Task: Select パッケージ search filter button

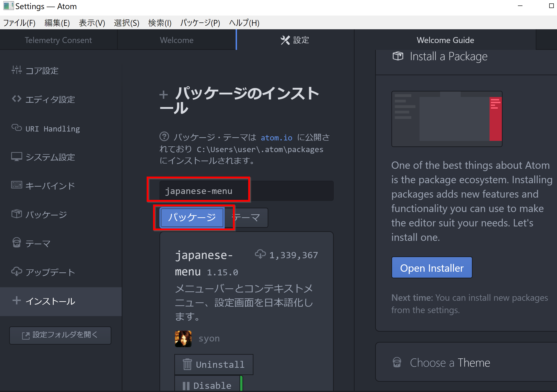Action: 192,217
